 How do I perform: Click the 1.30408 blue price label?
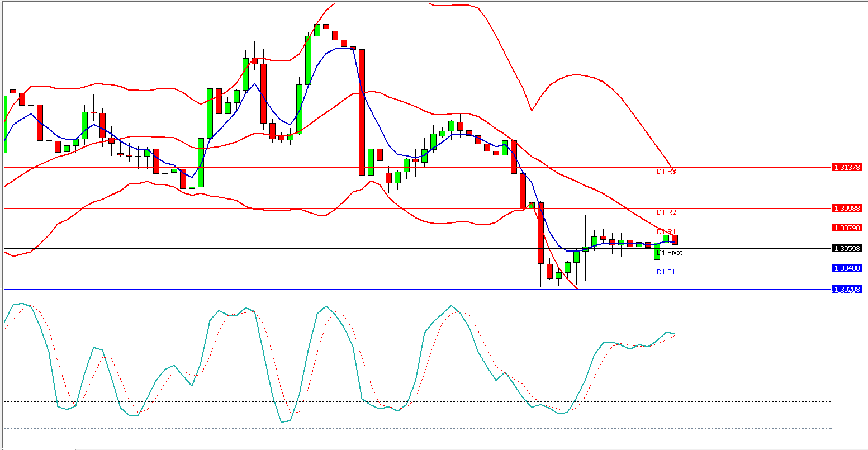[847, 268]
